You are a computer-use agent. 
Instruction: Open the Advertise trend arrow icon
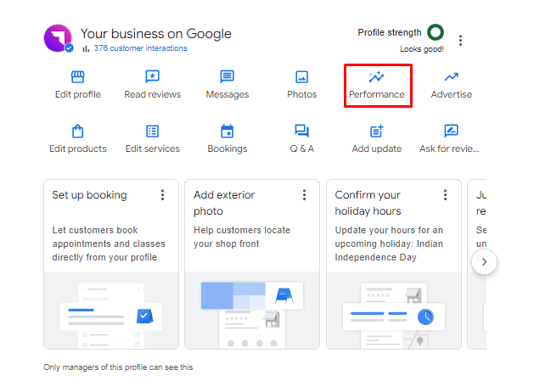tap(452, 77)
